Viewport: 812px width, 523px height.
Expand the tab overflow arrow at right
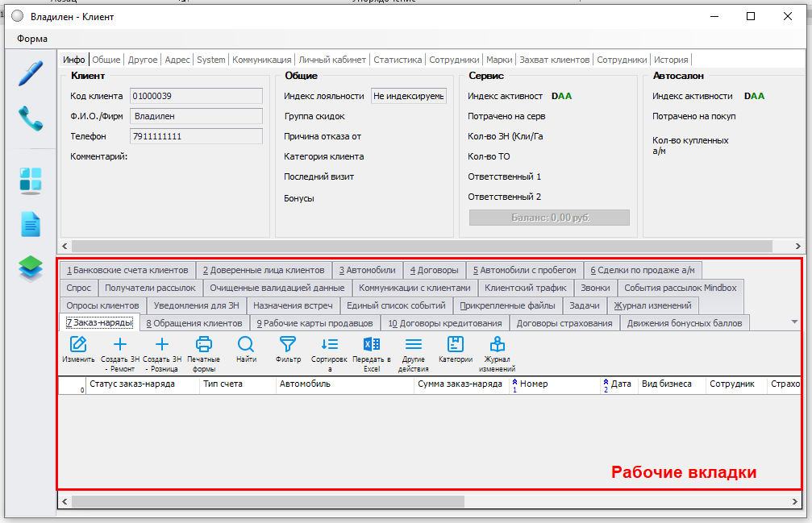tap(795, 322)
